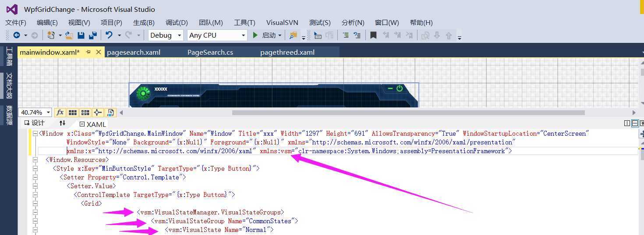Screen dimensions: 644x235
Task: Toggle a bookmark with the bookmark icon
Action: point(373,35)
